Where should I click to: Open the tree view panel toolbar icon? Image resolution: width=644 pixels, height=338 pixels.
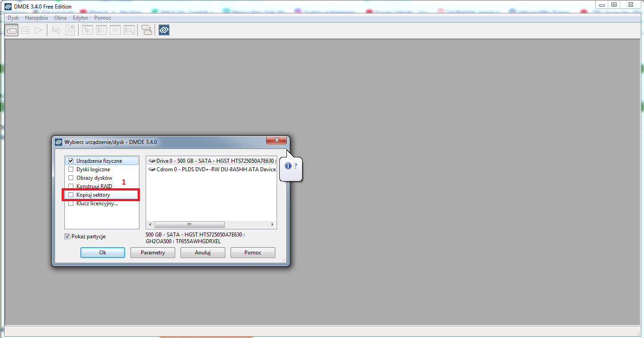pos(88,30)
